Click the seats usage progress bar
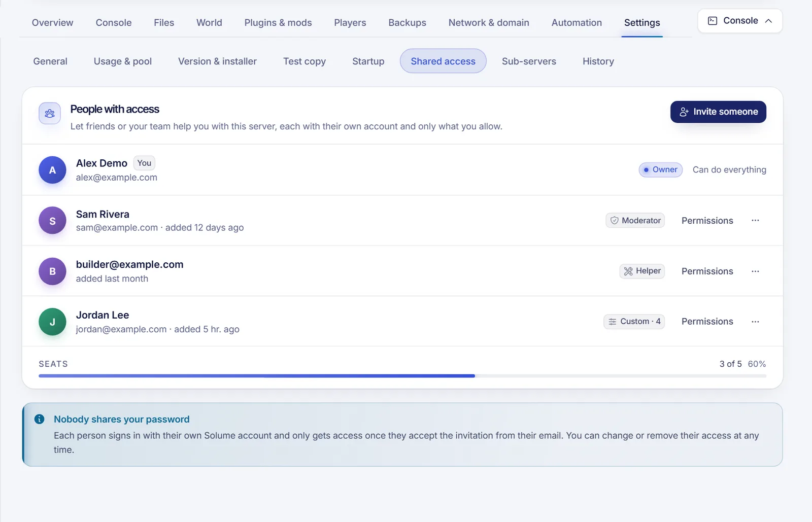 [x=402, y=376]
